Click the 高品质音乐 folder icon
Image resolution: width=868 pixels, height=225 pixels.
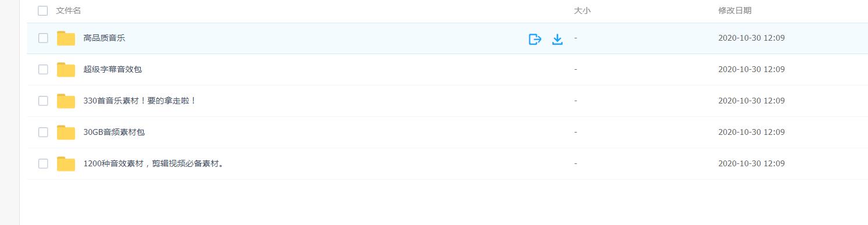(66, 38)
